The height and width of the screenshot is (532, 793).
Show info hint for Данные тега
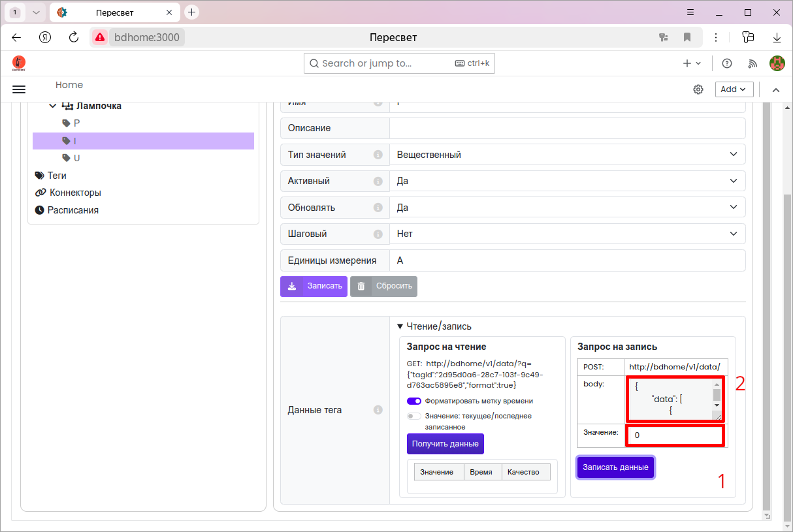378,410
